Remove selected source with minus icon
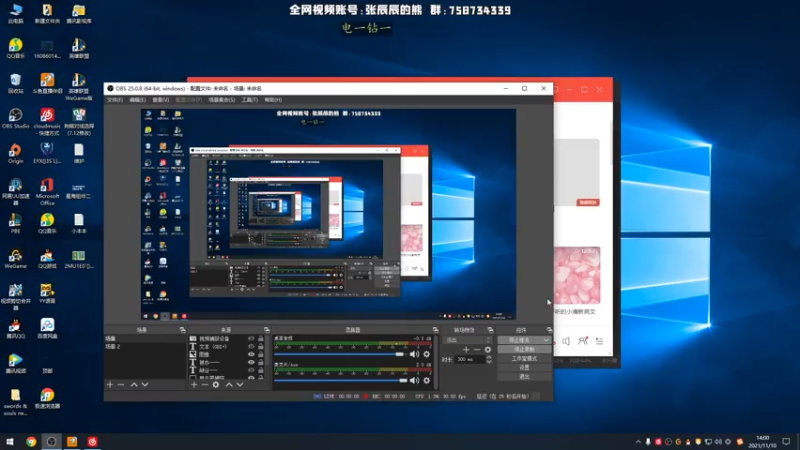Viewport: 800px width, 450px height. pyautogui.click(x=205, y=385)
